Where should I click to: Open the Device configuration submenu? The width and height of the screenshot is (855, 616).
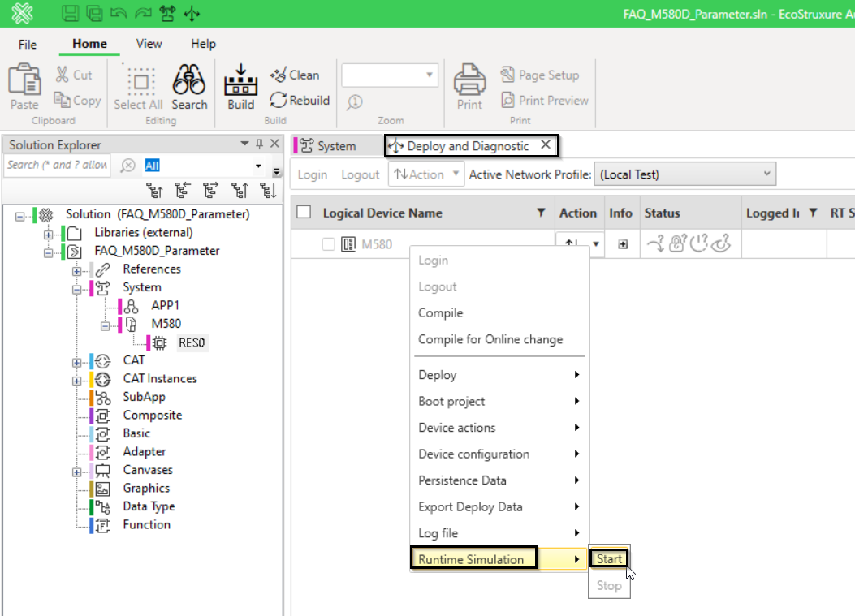click(x=499, y=454)
